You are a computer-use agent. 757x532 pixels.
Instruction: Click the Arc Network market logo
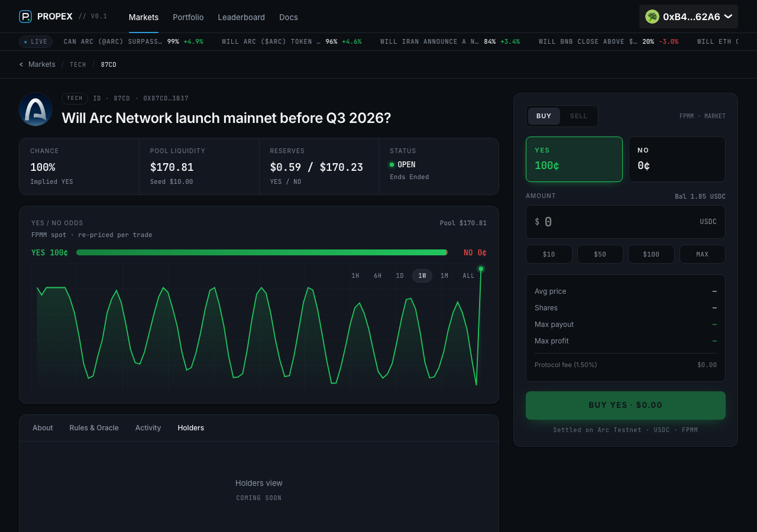click(x=35, y=109)
